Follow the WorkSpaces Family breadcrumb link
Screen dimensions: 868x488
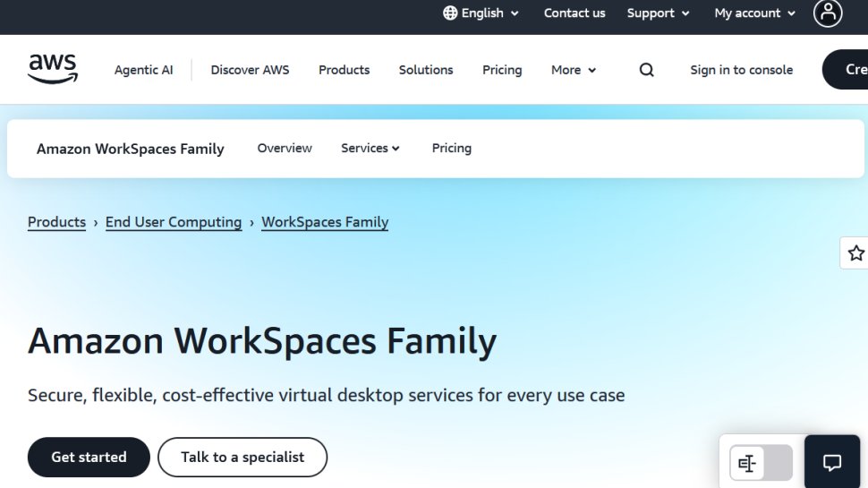tap(325, 221)
